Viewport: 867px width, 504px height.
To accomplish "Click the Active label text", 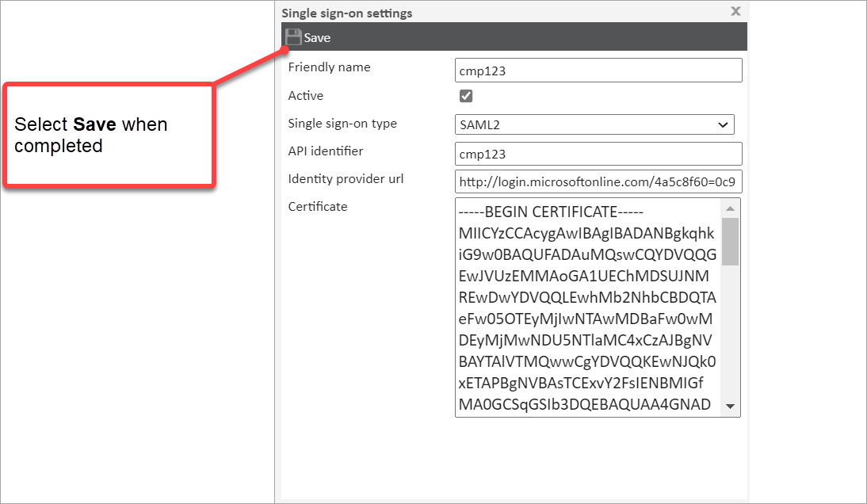I will pyautogui.click(x=305, y=95).
